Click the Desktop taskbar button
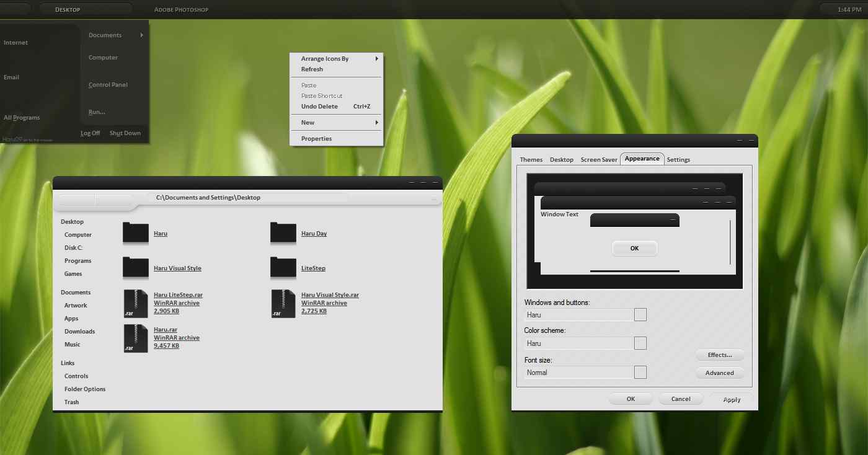This screenshot has width=868, height=455. [86, 9]
